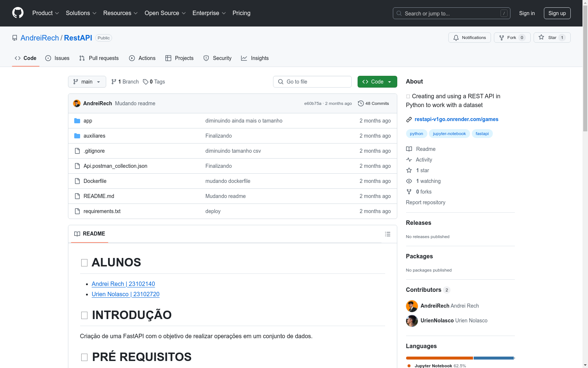This screenshot has width=588, height=368.
Task: Expand the Open Source menu
Action: pyautogui.click(x=165, y=13)
